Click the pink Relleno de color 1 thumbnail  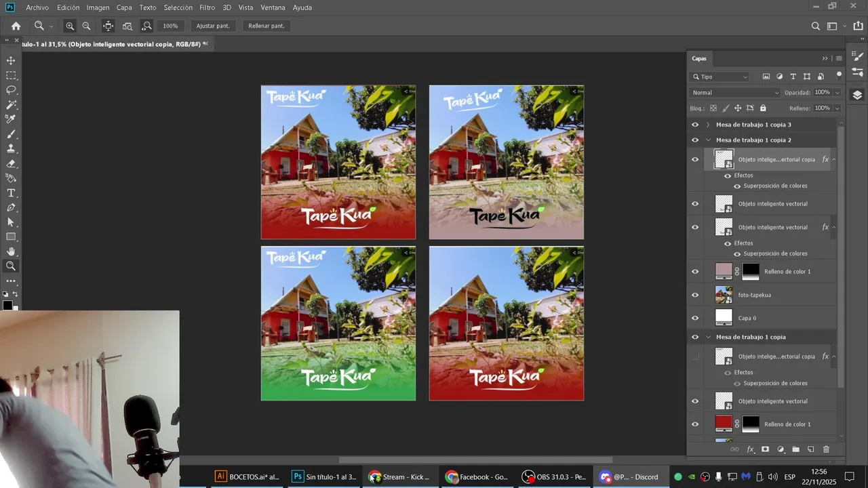[x=724, y=270]
